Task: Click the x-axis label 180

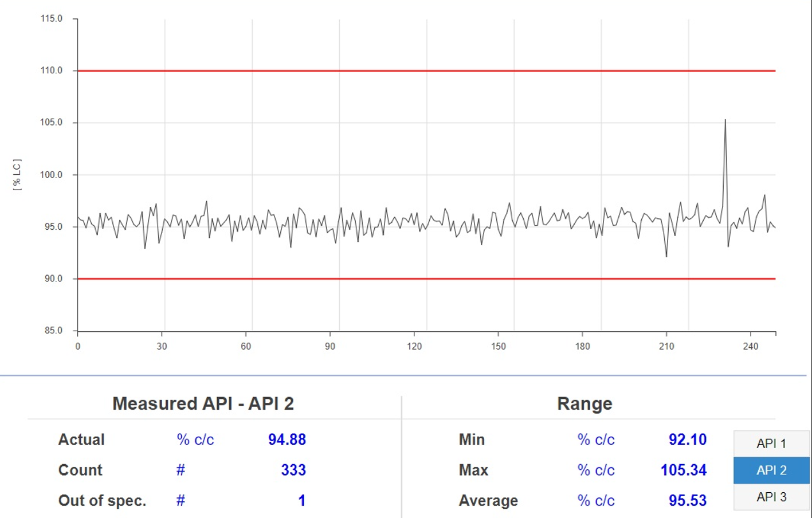Action: coord(583,346)
